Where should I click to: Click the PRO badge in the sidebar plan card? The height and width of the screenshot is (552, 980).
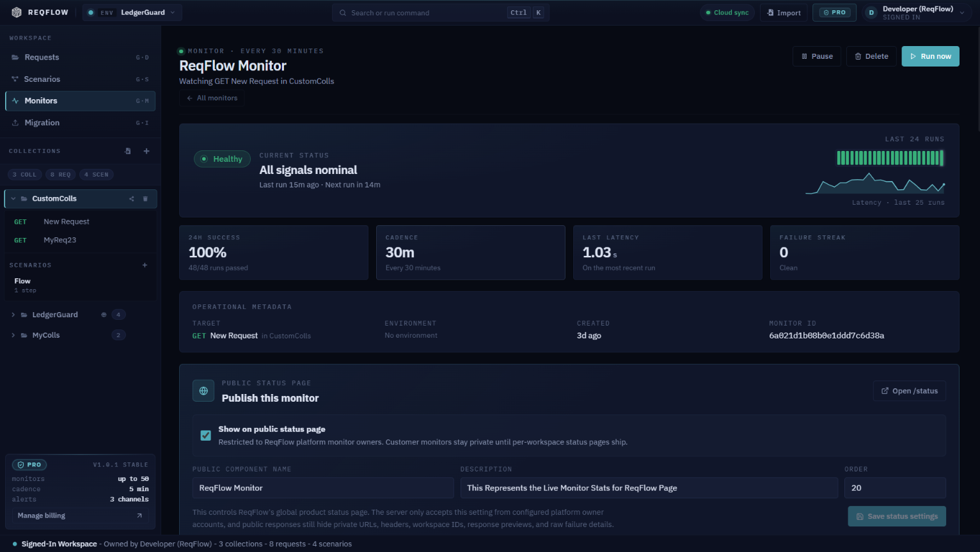(x=29, y=465)
